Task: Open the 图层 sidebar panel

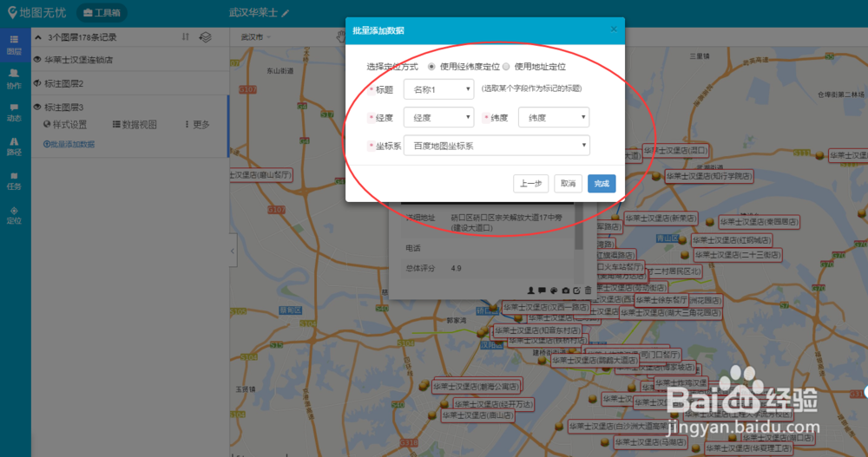Action: coord(15,44)
